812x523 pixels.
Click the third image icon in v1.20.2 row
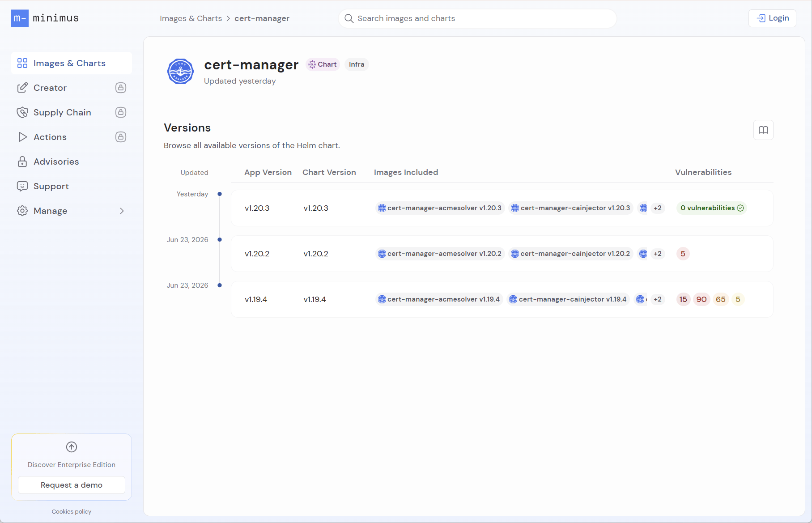point(643,254)
